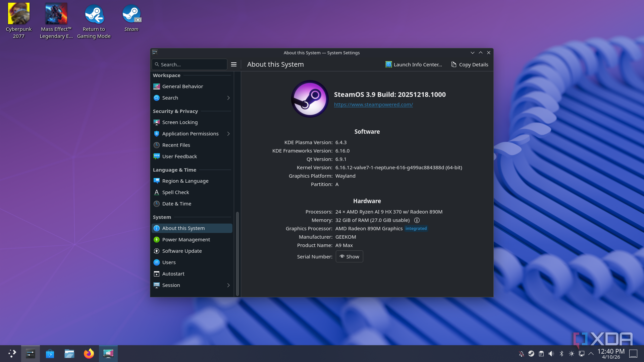Image resolution: width=644 pixels, height=362 pixels.
Task: Expand hidden system tray icons arrow
Action: [591, 354]
